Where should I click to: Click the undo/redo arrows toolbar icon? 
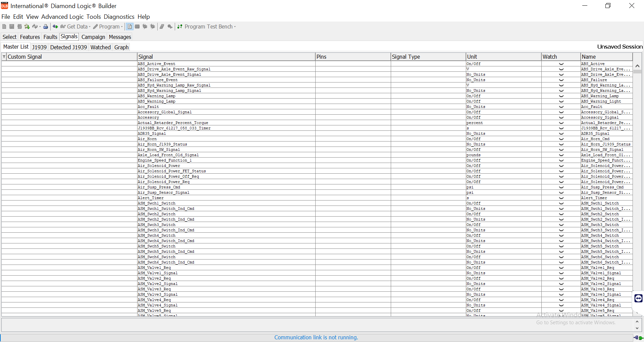[x=35, y=26]
